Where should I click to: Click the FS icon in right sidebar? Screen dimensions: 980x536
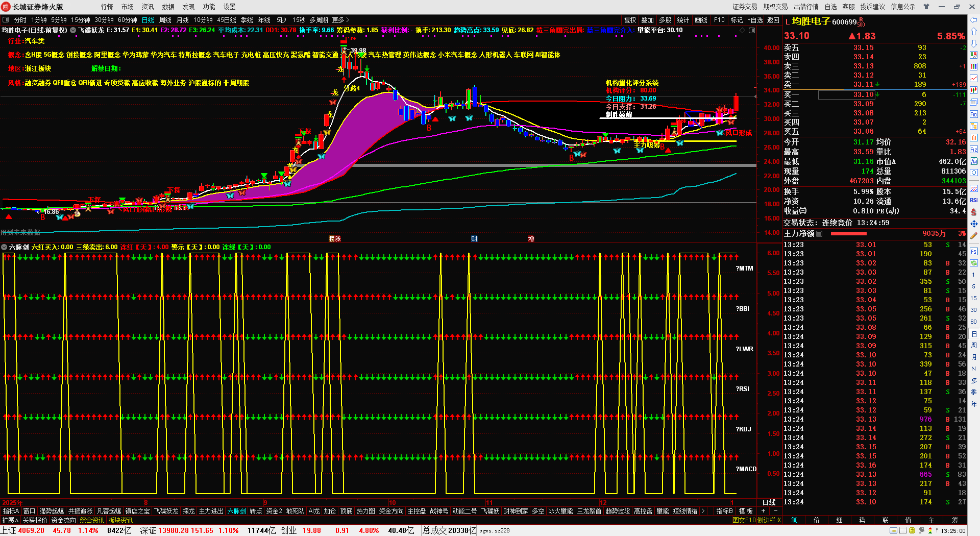point(974,252)
